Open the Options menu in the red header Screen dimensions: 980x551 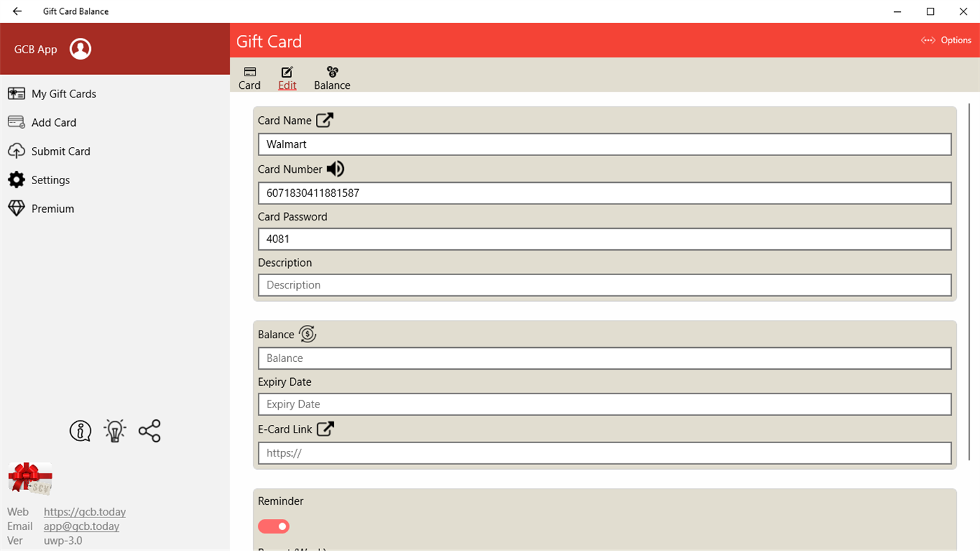945,40
